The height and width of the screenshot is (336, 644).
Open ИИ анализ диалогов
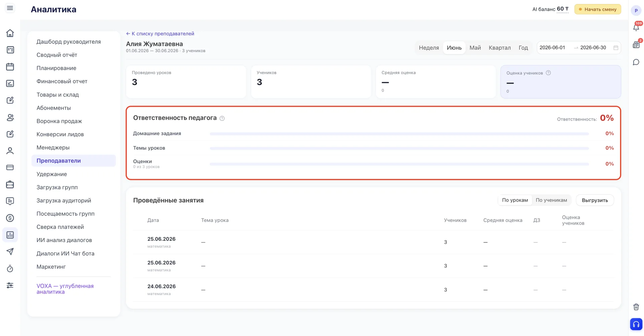point(64,240)
